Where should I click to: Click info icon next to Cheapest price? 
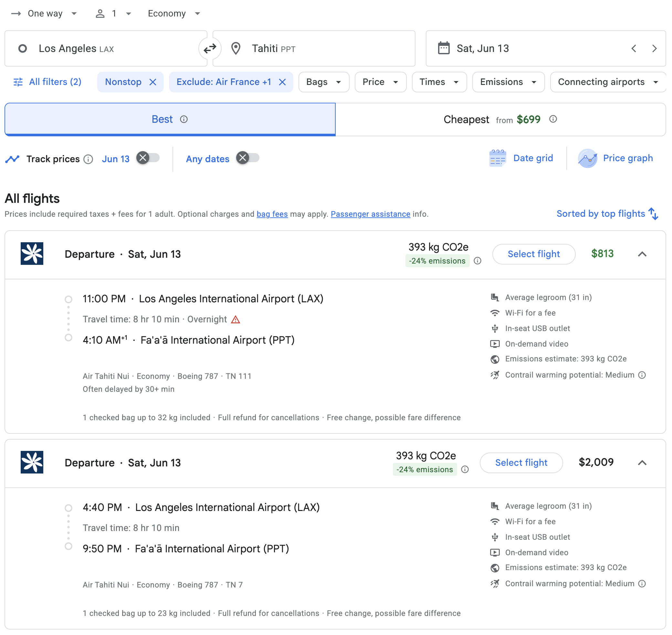coord(553,119)
